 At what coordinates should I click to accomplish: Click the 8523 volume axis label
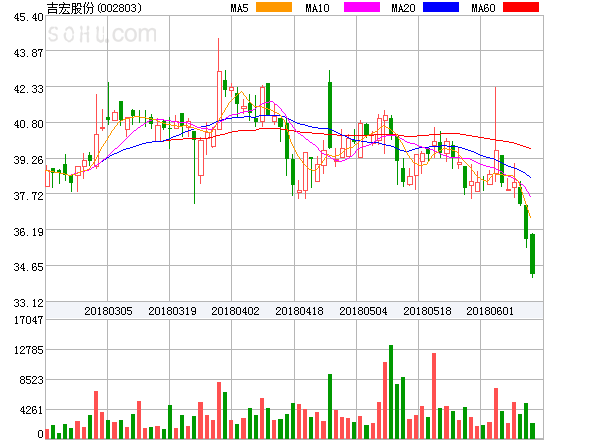[31, 380]
